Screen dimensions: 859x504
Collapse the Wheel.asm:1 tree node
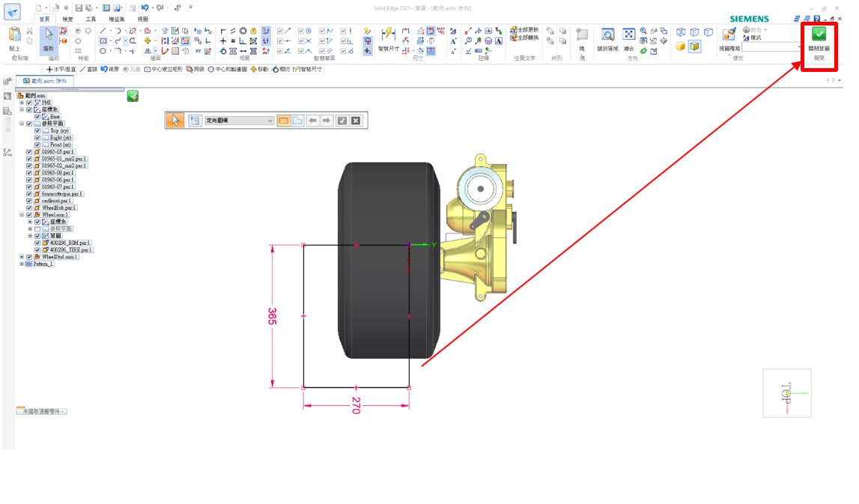[22, 215]
